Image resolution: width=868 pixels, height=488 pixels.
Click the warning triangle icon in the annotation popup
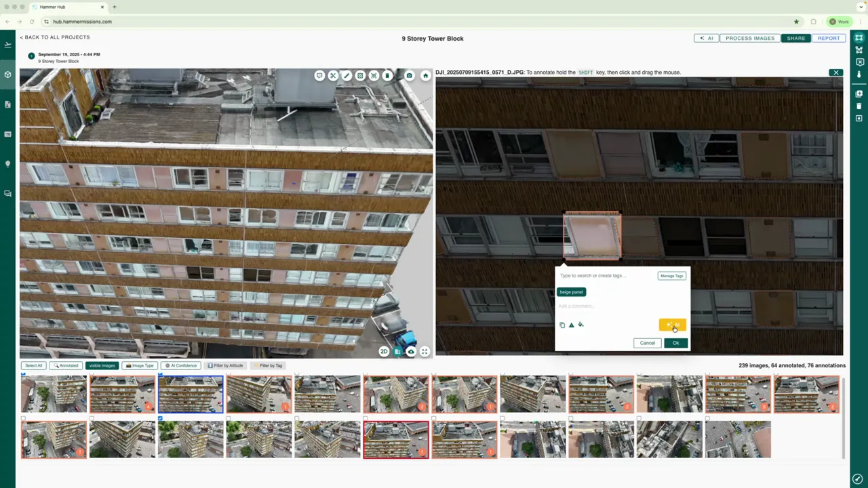point(571,325)
